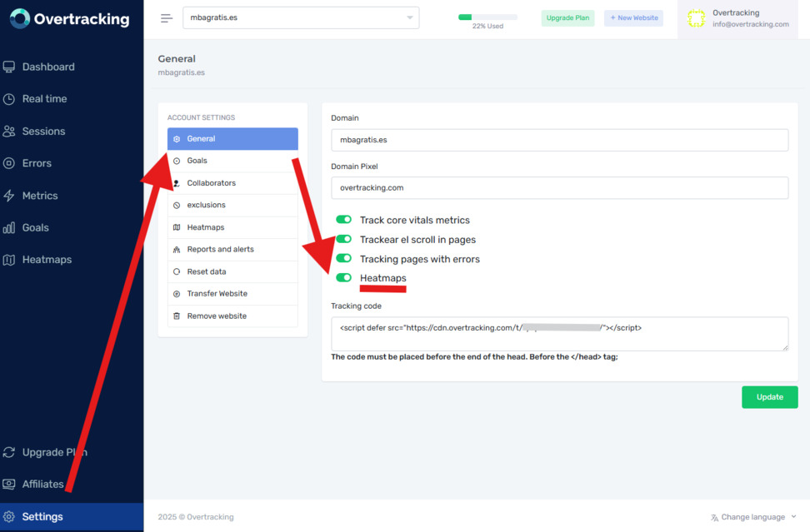810x532 pixels.
Task: Open Heatmaps in account settings
Action: coord(232,227)
